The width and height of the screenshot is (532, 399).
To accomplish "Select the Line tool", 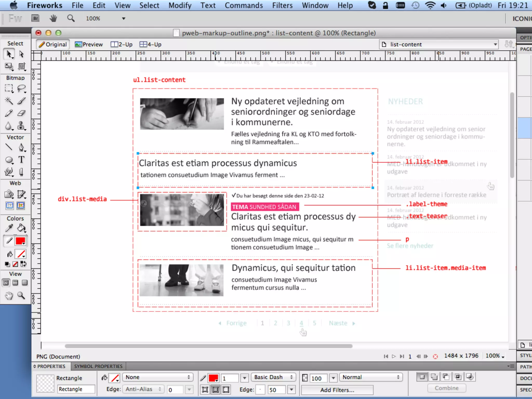I will point(9,147).
